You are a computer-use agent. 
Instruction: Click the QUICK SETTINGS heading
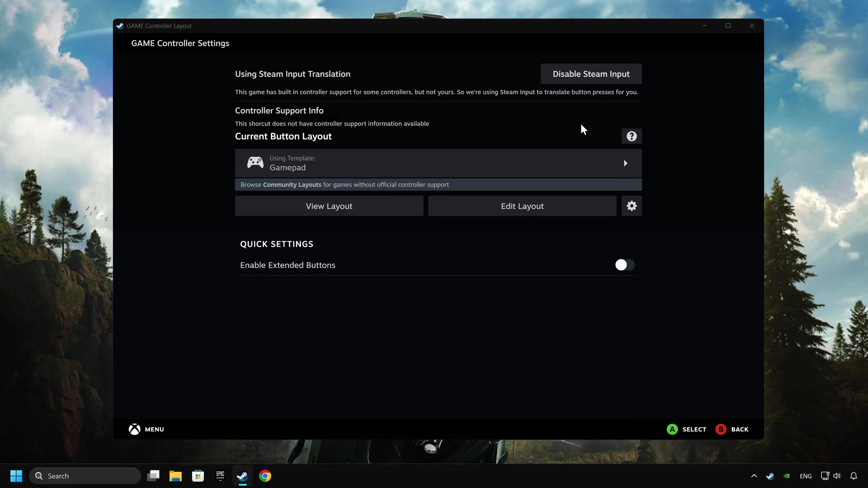point(277,244)
